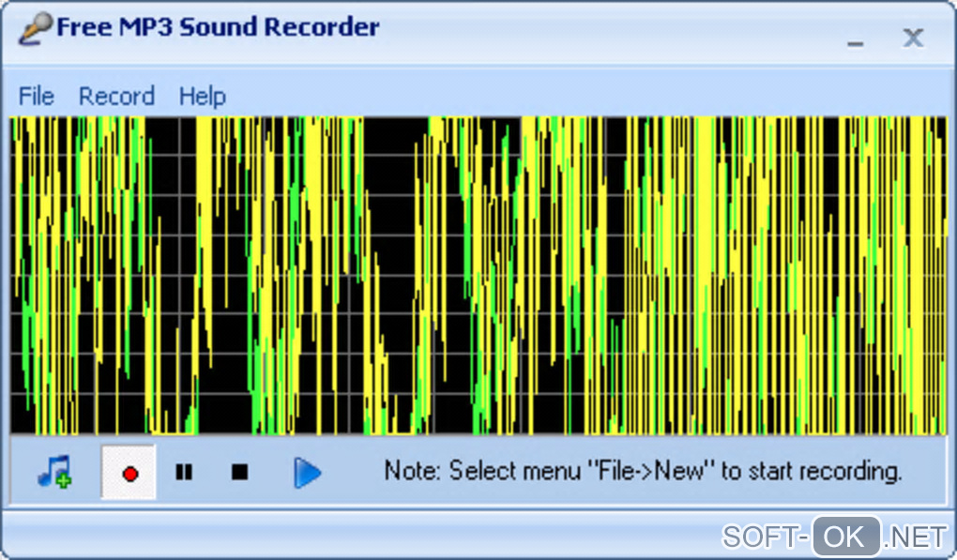Open the Help menu

[203, 97]
